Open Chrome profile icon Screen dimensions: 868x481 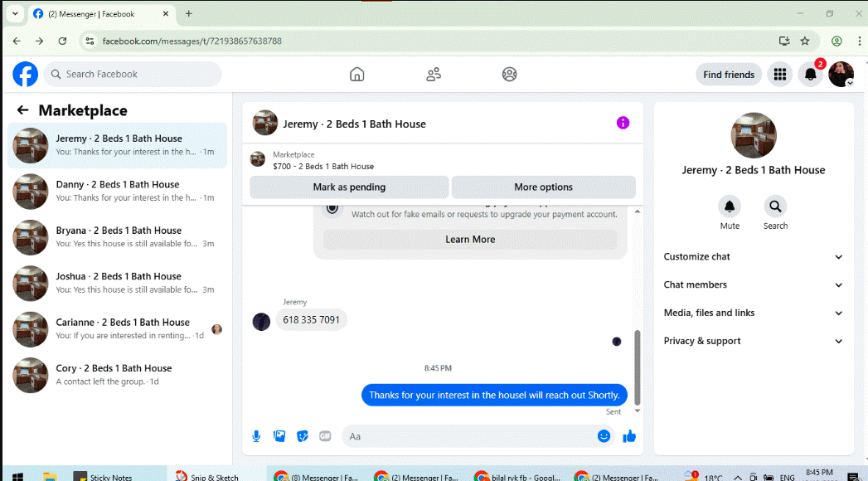(837, 41)
